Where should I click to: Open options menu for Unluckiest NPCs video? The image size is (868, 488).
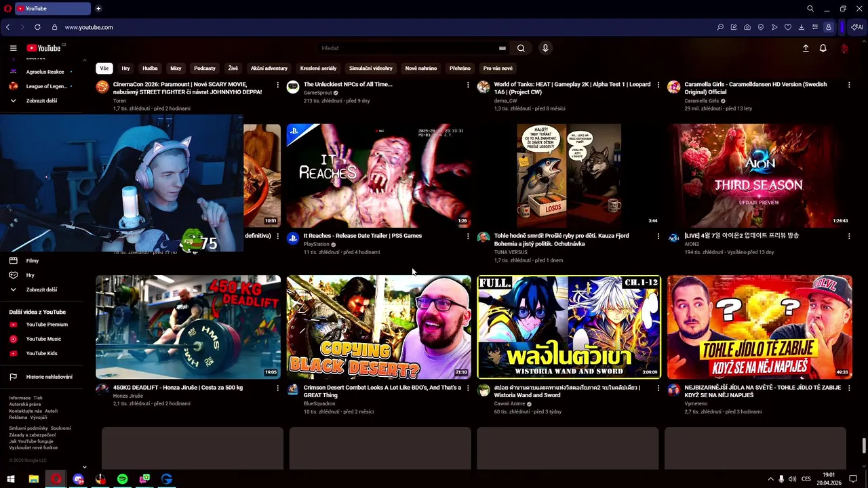[x=468, y=85]
